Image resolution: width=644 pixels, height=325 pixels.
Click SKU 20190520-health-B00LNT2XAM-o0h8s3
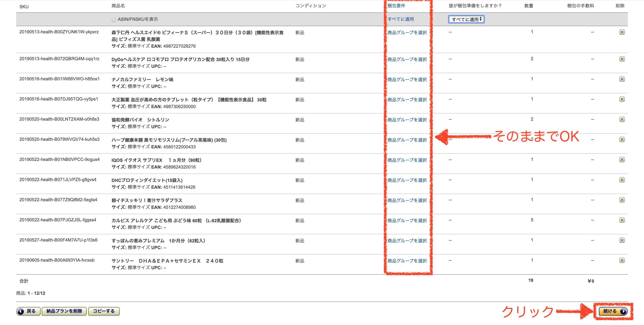pyautogui.click(x=59, y=119)
